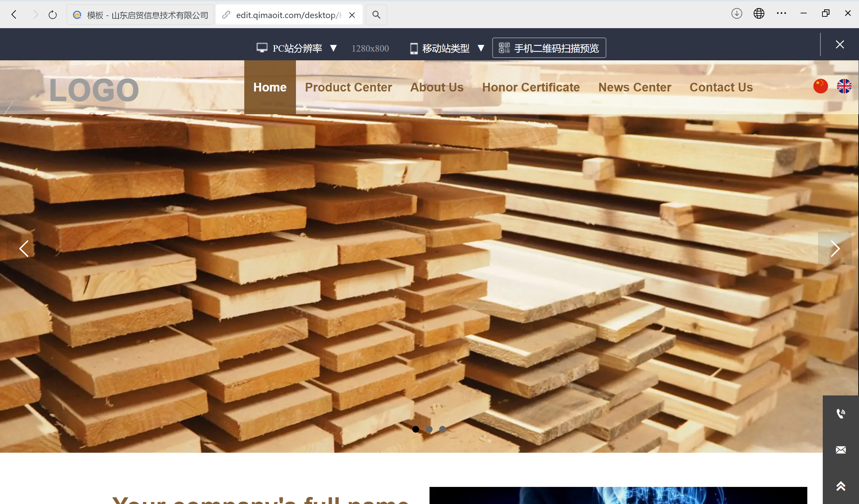This screenshot has width=859, height=504.
Task: Switch site language with Chinese flag icon
Action: point(820,86)
